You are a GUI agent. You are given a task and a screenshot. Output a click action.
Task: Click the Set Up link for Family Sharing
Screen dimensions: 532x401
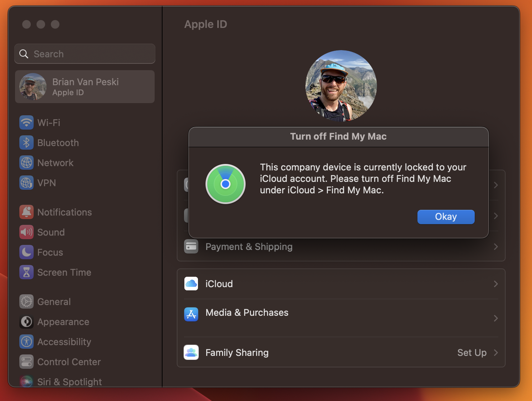(472, 353)
